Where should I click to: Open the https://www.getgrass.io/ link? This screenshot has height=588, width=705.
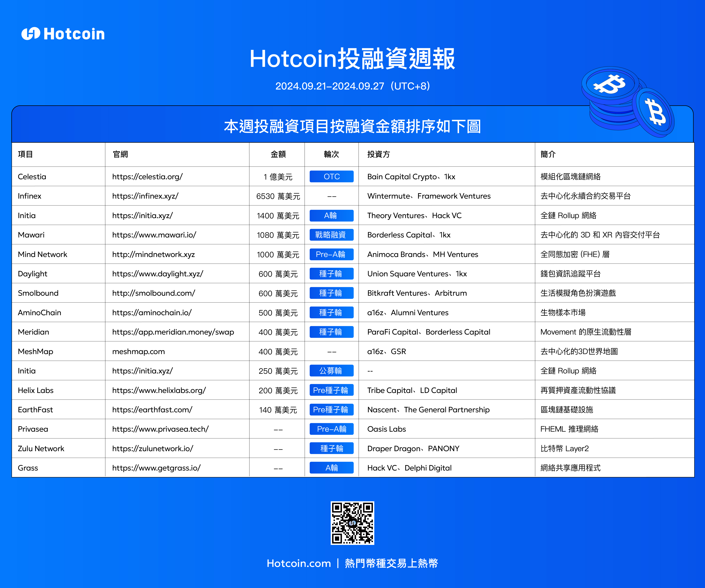pyautogui.click(x=156, y=468)
